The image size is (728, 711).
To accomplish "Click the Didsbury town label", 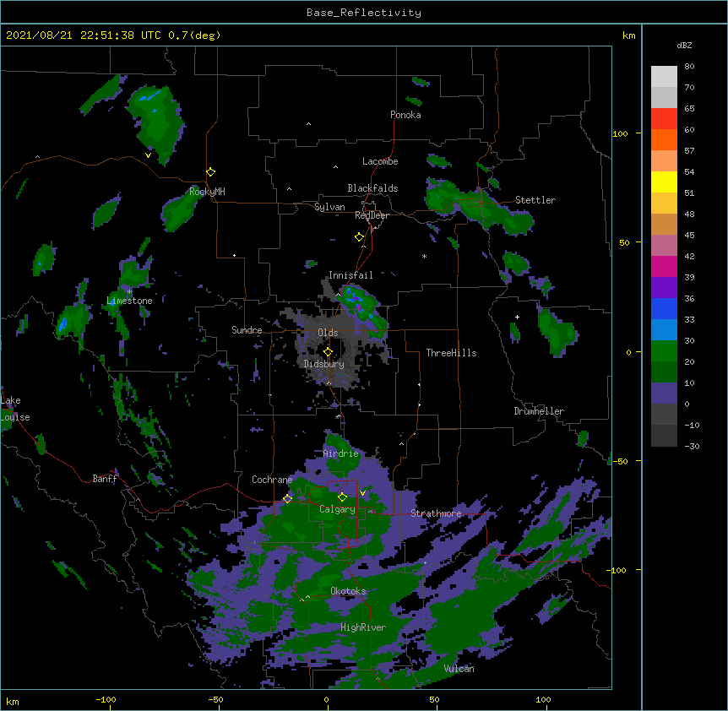I will click(324, 364).
